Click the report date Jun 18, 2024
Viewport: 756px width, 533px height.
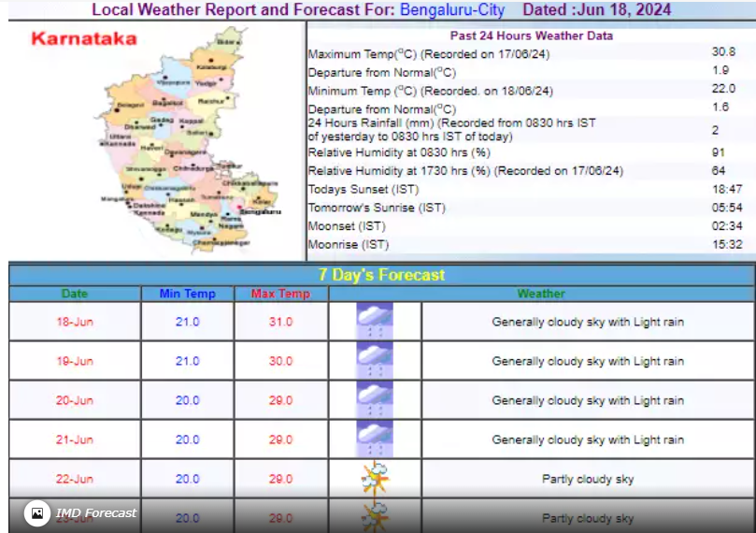coord(624,10)
